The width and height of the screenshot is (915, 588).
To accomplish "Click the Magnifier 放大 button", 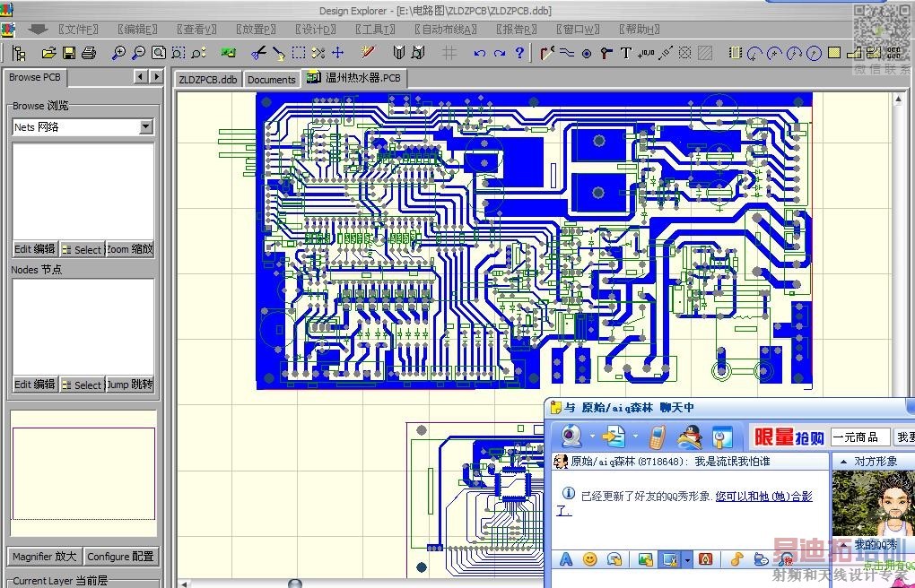I will tap(45, 557).
